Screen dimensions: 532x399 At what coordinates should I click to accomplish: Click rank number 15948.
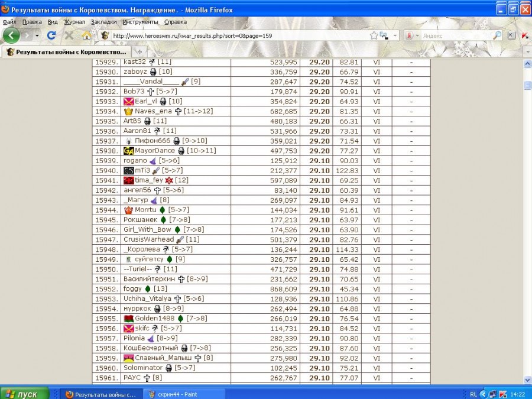point(107,249)
